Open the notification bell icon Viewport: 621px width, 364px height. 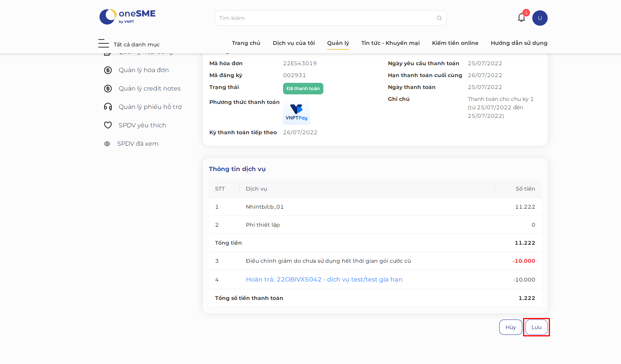click(521, 18)
